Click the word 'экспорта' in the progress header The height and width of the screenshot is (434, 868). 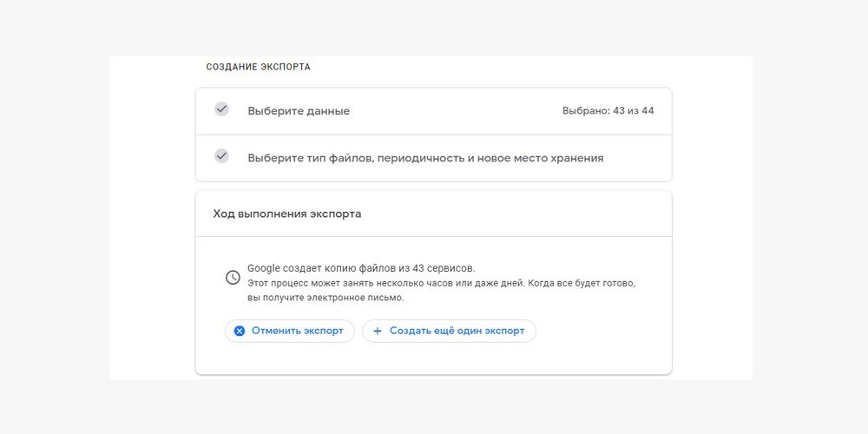[x=336, y=214]
